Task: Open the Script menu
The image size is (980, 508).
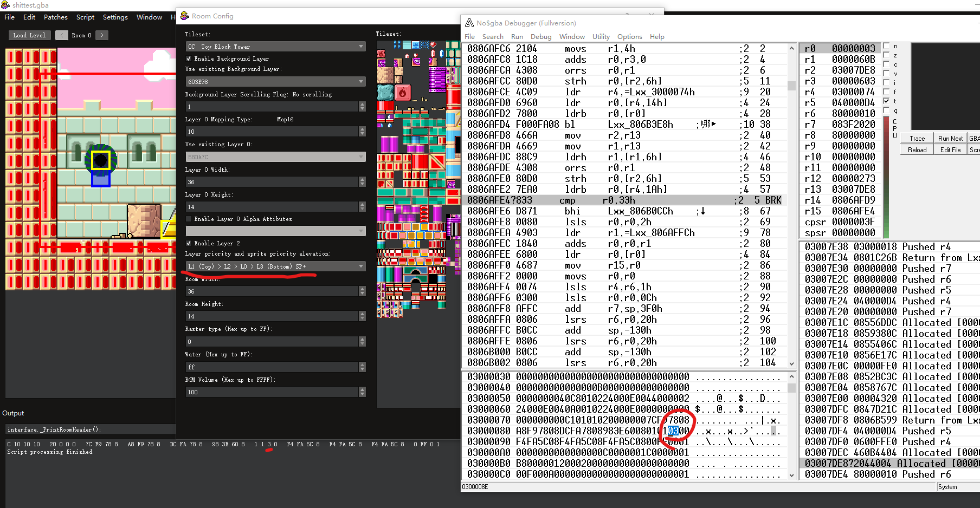Action: [x=85, y=17]
